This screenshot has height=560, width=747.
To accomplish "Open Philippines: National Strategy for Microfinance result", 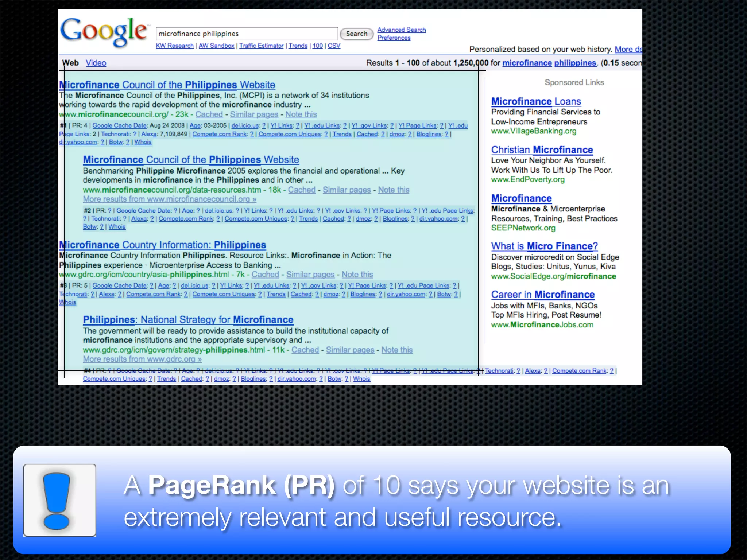I will (188, 320).
